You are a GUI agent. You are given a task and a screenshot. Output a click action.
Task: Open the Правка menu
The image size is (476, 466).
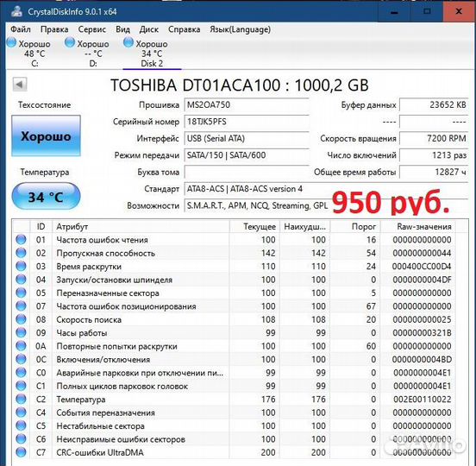[x=54, y=29]
